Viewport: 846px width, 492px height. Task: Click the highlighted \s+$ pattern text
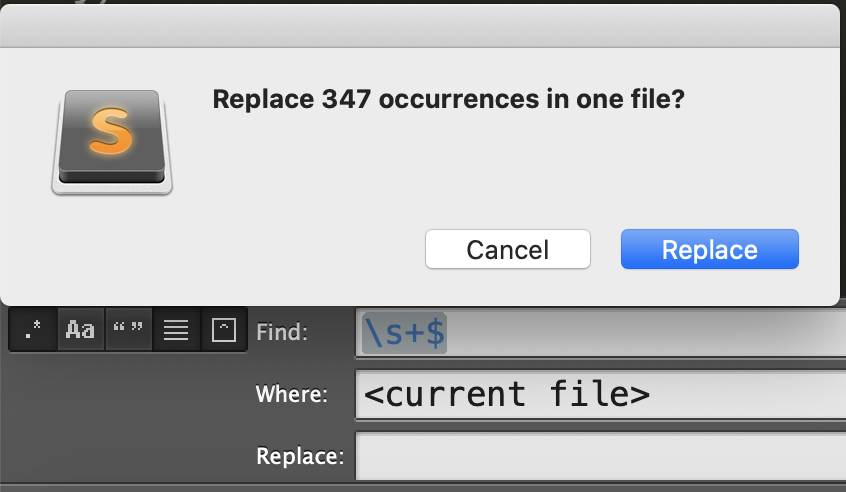(405, 332)
